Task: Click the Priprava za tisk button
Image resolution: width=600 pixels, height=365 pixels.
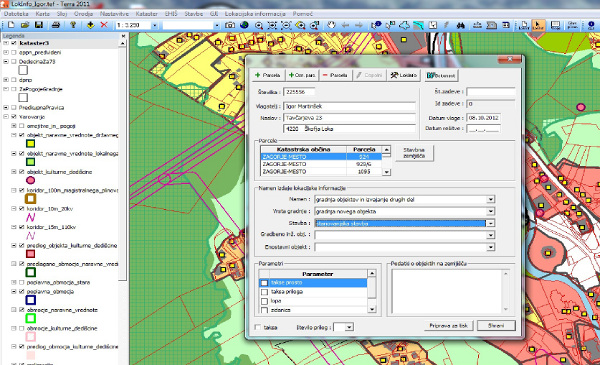Action: pos(448,326)
